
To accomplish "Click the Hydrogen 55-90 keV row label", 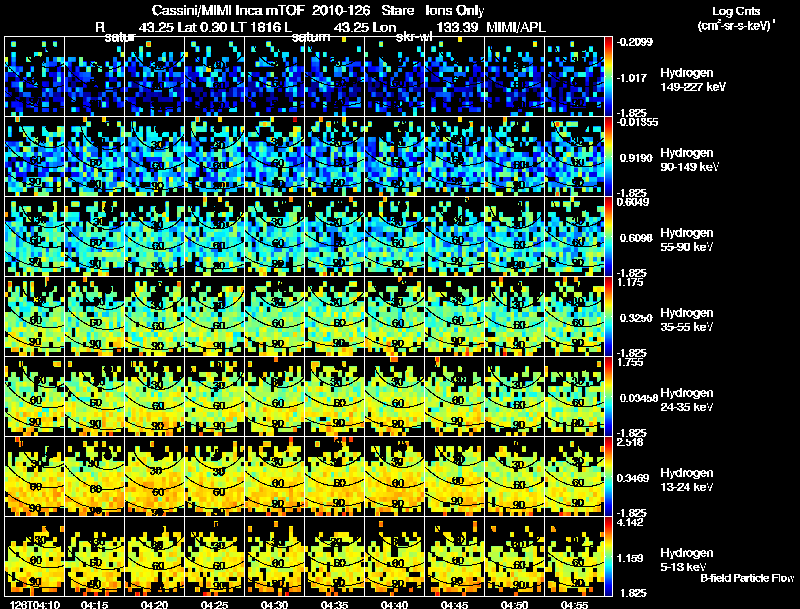I will [x=687, y=240].
